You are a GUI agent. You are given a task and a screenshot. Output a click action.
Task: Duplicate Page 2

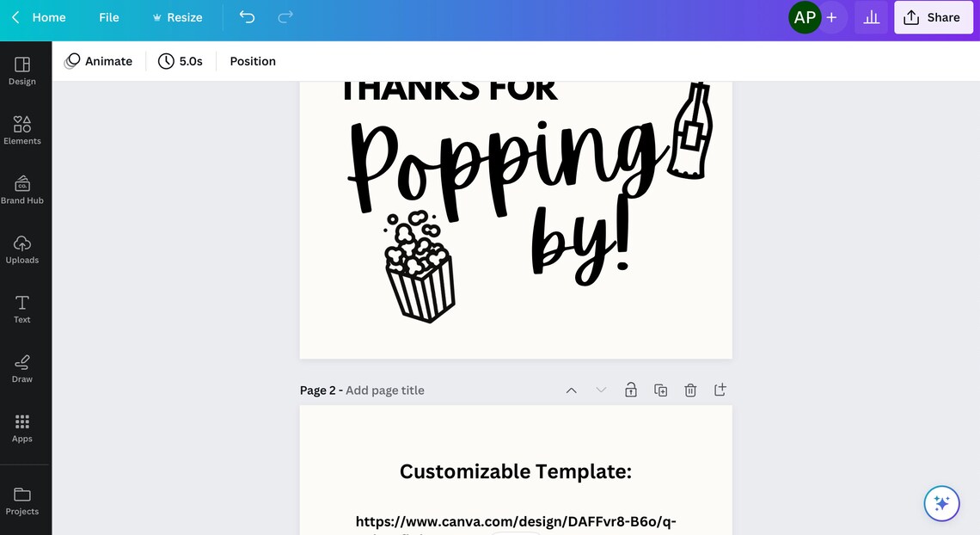tap(660, 390)
